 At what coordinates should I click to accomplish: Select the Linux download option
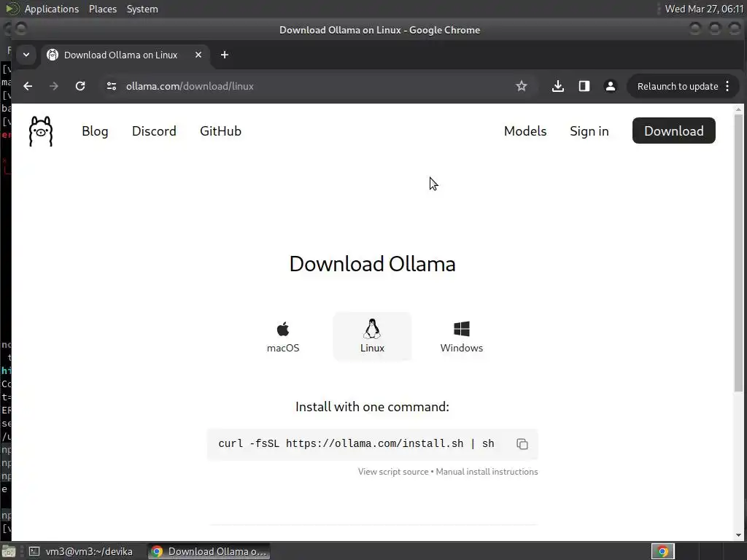(x=372, y=337)
